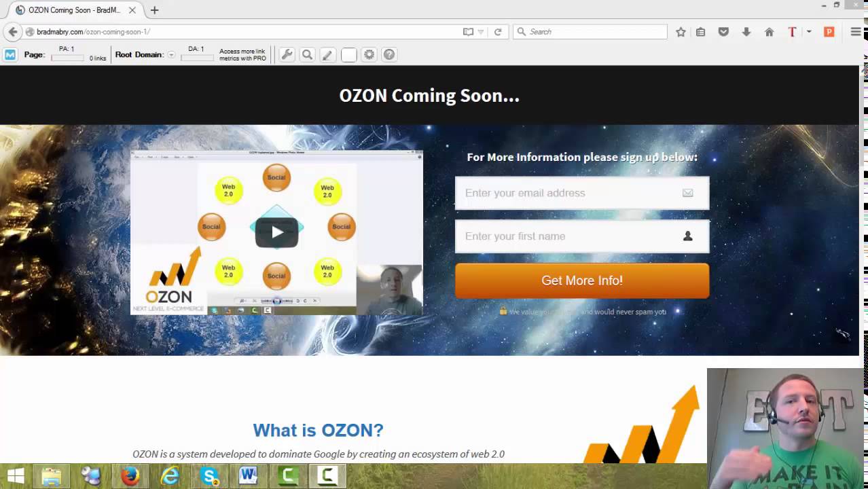Open the bookmarks list icon
Image resolution: width=868 pixels, height=489 pixels.
coord(701,32)
